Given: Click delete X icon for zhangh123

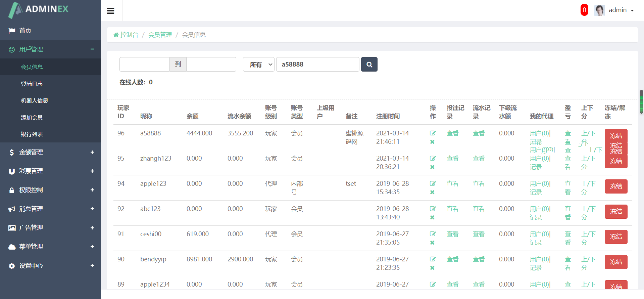Looking at the screenshot, I should pyautogui.click(x=432, y=167).
